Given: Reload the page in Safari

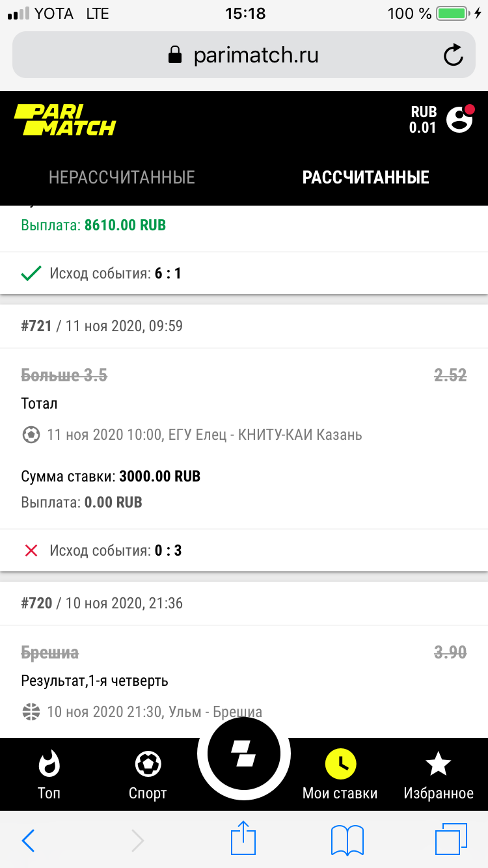Looking at the screenshot, I should (x=453, y=55).
